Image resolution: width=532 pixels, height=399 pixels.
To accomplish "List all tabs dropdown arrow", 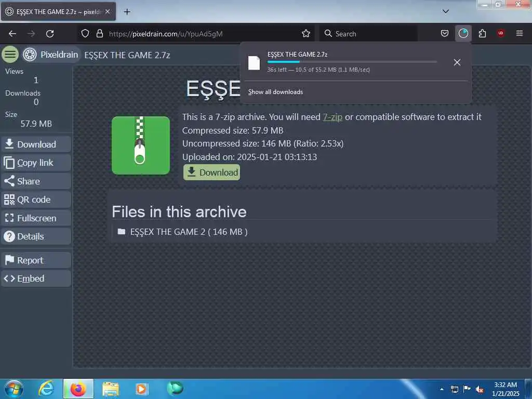I will 446,11.
